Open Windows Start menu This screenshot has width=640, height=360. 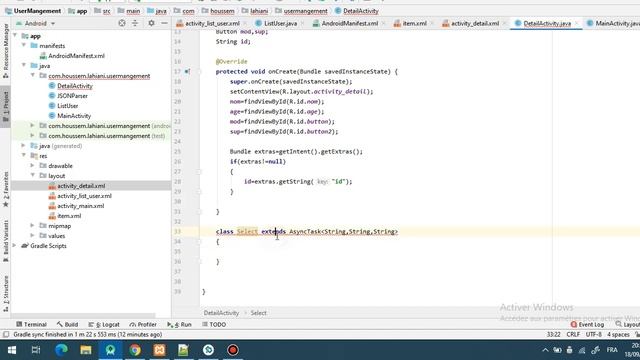(12, 350)
